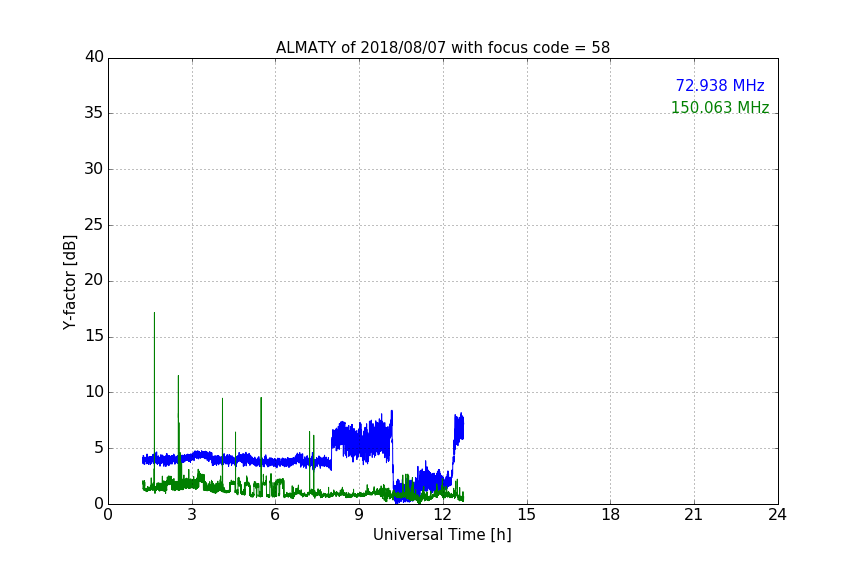
Task: Click the Y-factor [dB] axis label
Action: 69,282
